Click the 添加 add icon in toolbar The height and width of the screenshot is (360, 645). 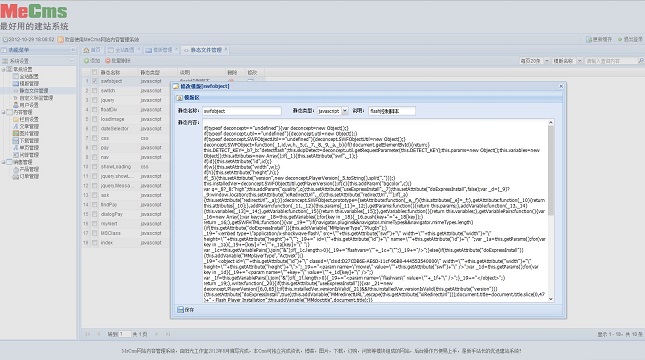coord(86,60)
